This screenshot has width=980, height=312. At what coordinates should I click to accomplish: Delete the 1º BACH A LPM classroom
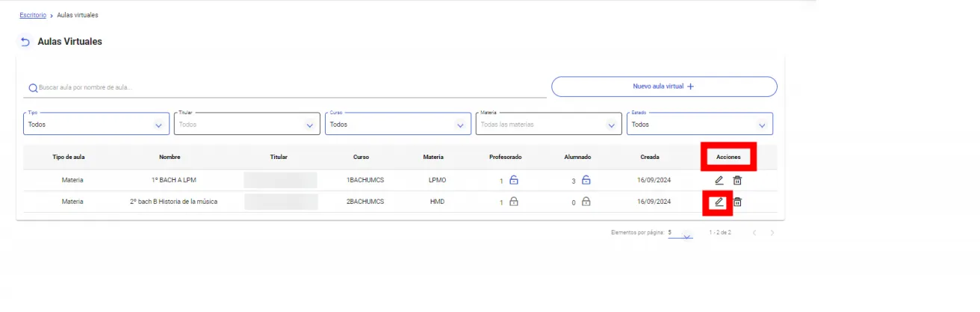click(x=737, y=180)
